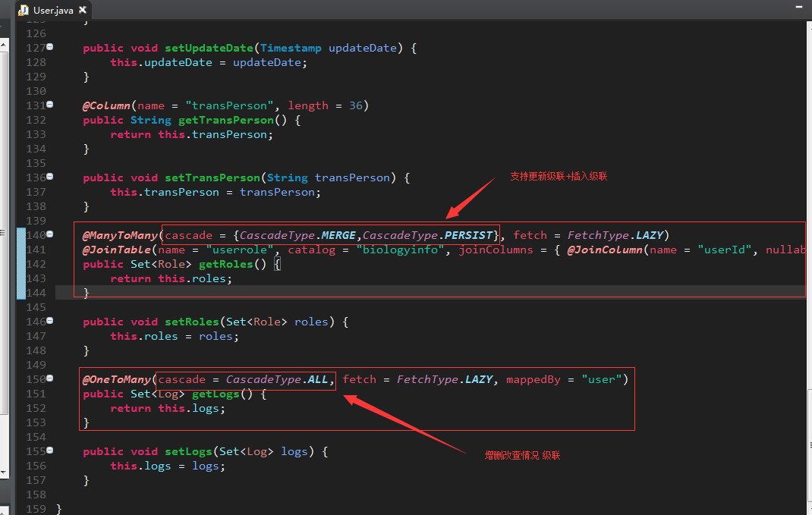This screenshot has height=515, width=812.
Task: Click the "user" string on line 150
Action: coord(601,380)
